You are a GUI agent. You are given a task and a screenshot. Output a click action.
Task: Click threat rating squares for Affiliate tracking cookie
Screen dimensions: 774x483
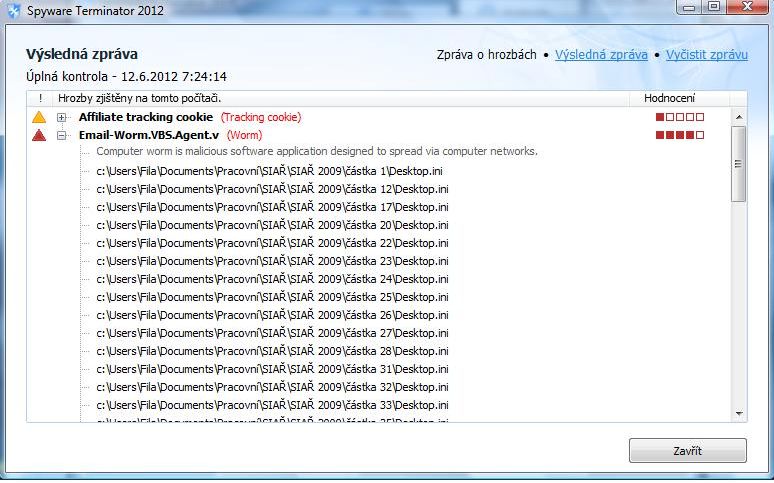tap(680, 117)
